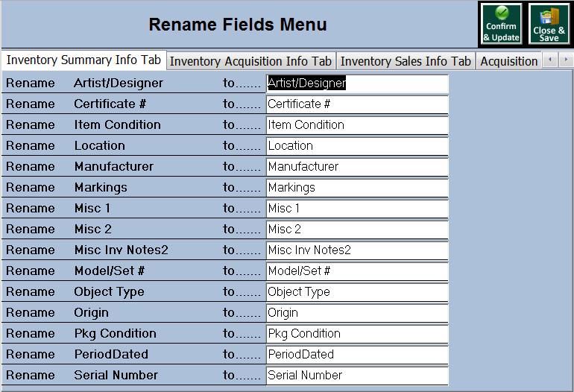Screen dimensions: 574x392
Task: Select the Manufacturer rename input box
Action: point(357,167)
